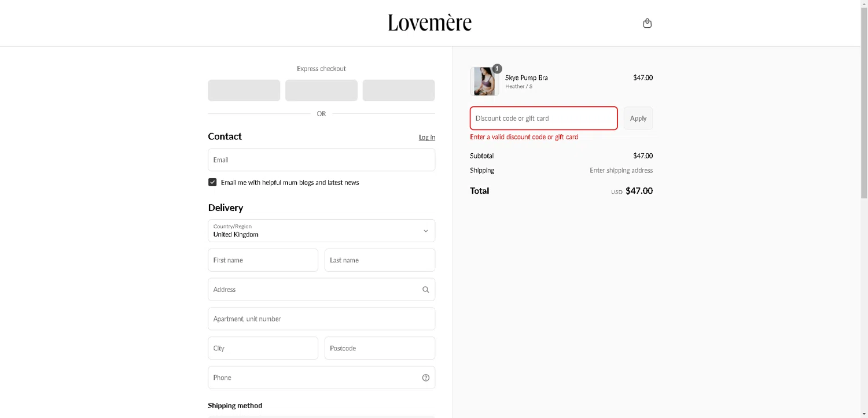Click the middle express checkout button

click(x=321, y=90)
